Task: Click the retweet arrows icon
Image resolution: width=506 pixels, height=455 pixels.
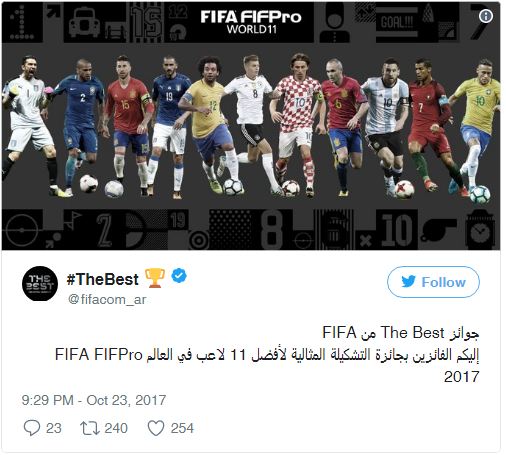Action: pos(90,428)
